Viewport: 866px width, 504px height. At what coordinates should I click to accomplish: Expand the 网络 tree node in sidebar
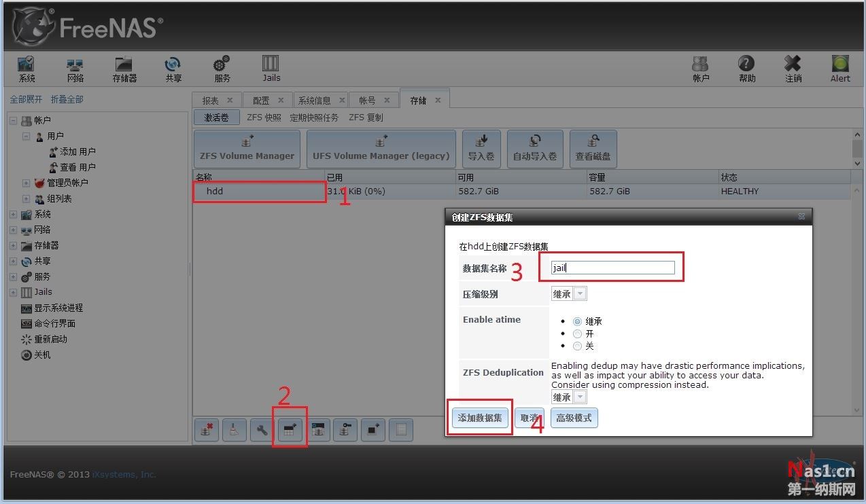pos(13,230)
